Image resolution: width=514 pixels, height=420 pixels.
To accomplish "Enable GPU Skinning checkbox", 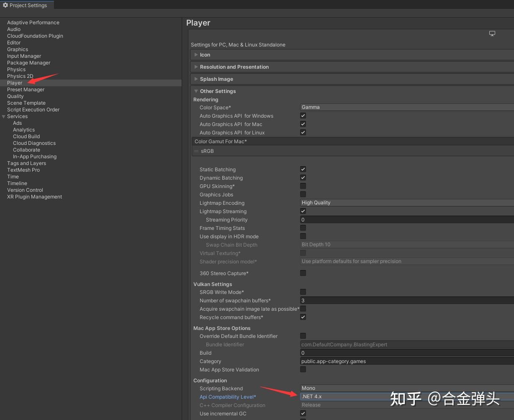I will click(x=303, y=186).
